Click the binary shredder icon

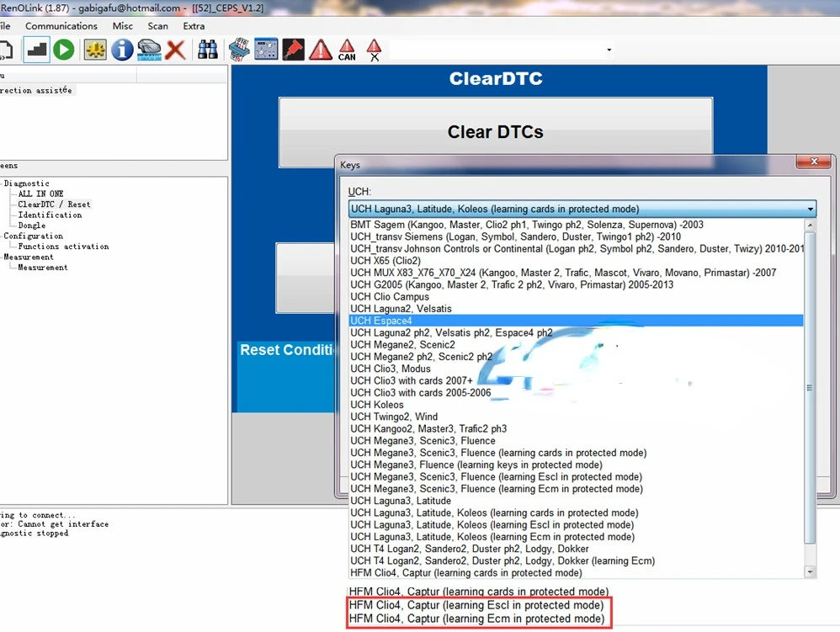(x=239, y=50)
